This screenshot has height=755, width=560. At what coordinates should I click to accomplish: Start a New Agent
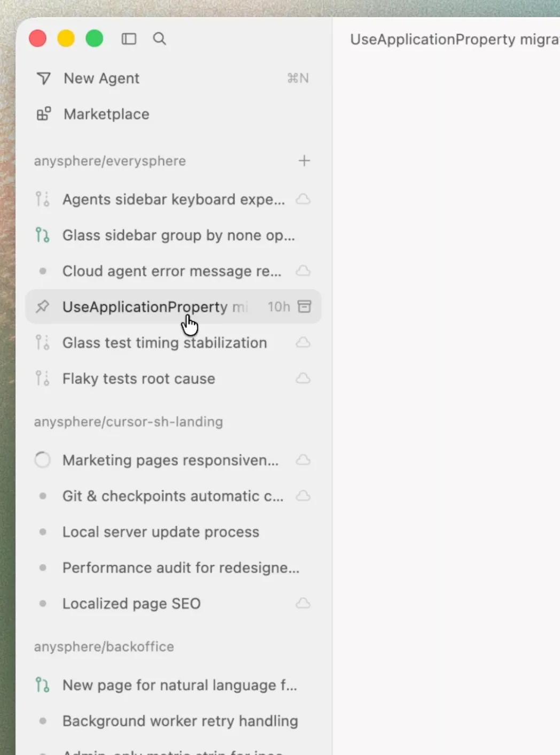(101, 78)
